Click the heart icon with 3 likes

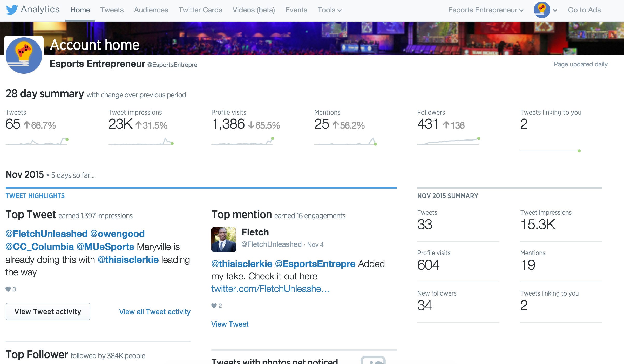click(8, 289)
